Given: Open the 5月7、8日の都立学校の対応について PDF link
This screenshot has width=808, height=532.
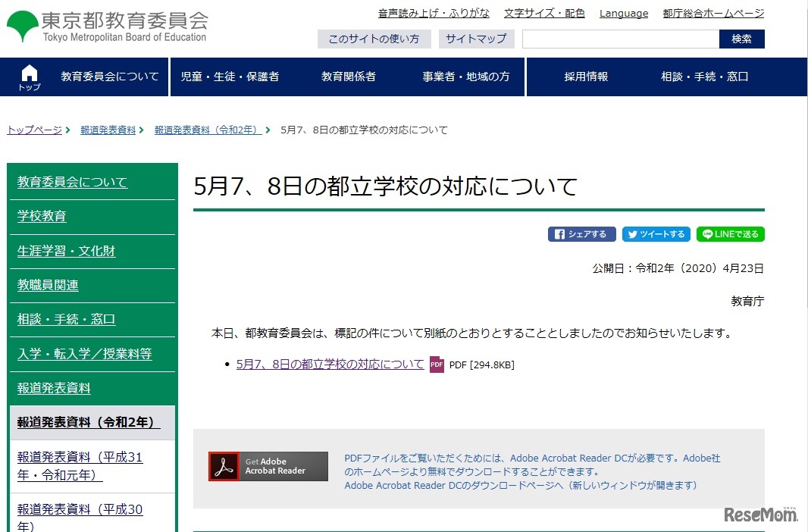Looking at the screenshot, I should click(330, 365).
